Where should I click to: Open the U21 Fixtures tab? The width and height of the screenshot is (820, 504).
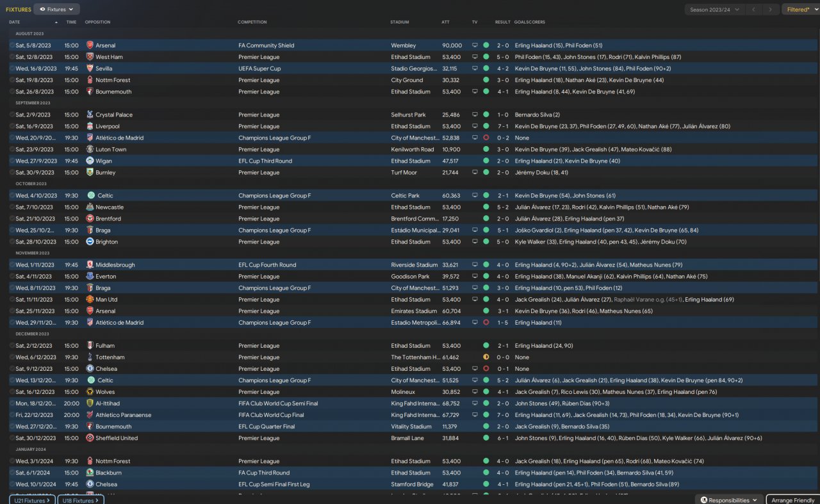(32, 500)
